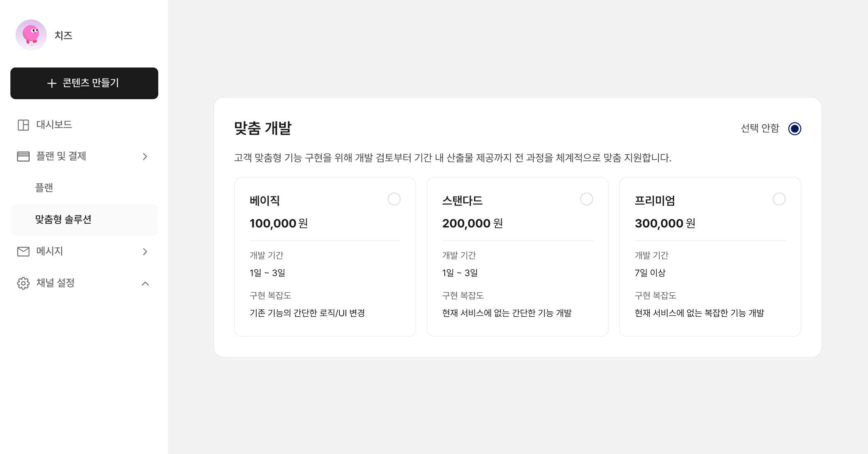The height and width of the screenshot is (454, 868).
Task: Select the 스탠다드 plan radio button
Action: (x=587, y=199)
